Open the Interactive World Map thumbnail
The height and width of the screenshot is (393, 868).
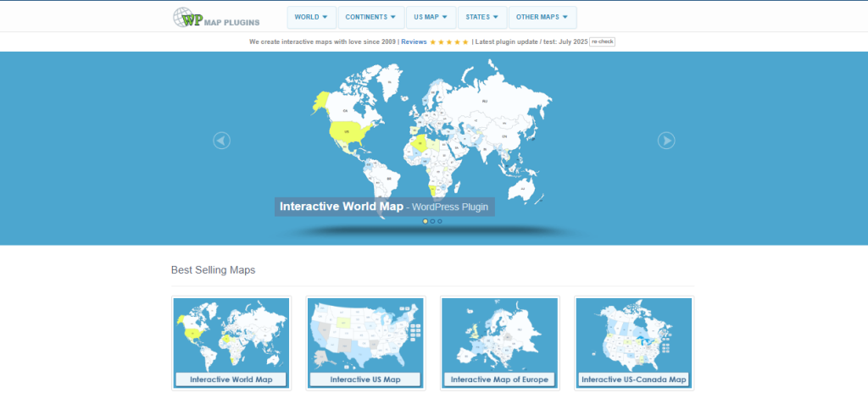pyautogui.click(x=231, y=343)
